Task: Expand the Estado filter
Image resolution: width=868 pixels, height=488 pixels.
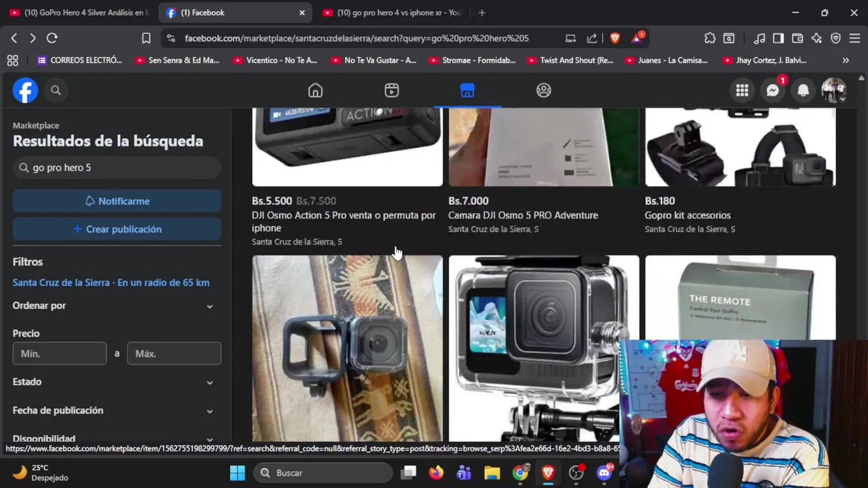Action: coord(117,382)
